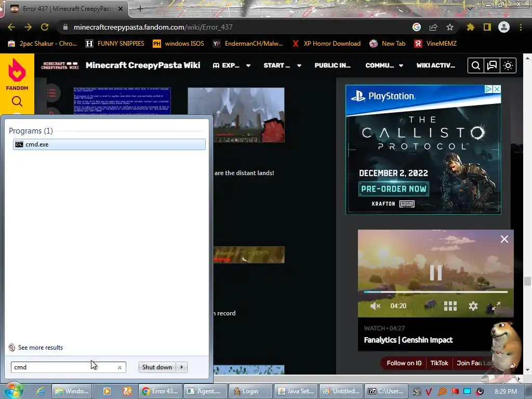Open the WIKI ACTIV... navigation item
The image size is (532, 399).
pyautogui.click(x=436, y=65)
